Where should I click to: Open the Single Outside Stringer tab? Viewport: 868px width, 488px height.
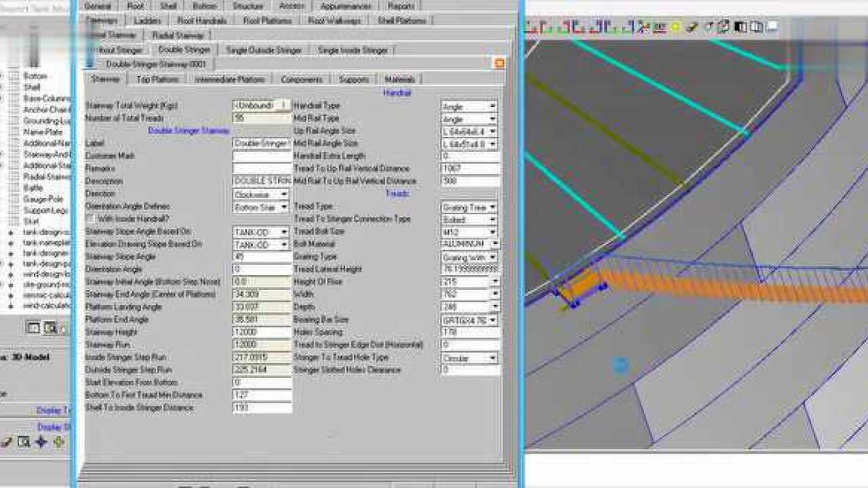click(264, 50)
